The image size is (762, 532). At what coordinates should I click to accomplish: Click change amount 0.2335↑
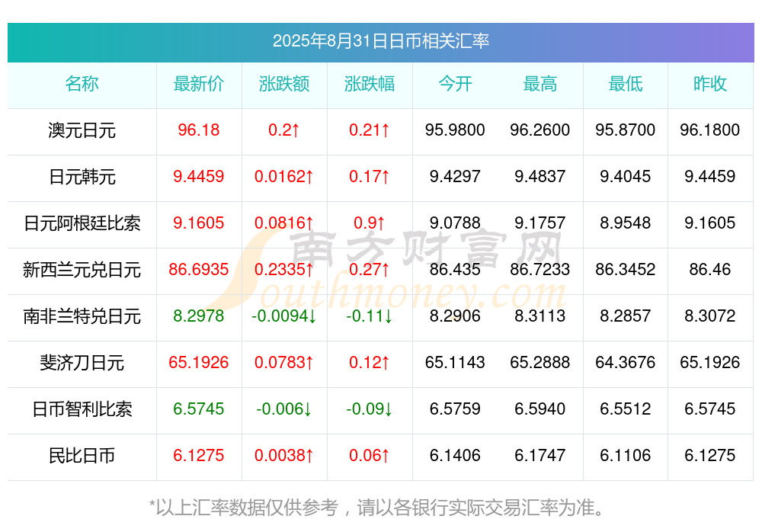[284, 269]
